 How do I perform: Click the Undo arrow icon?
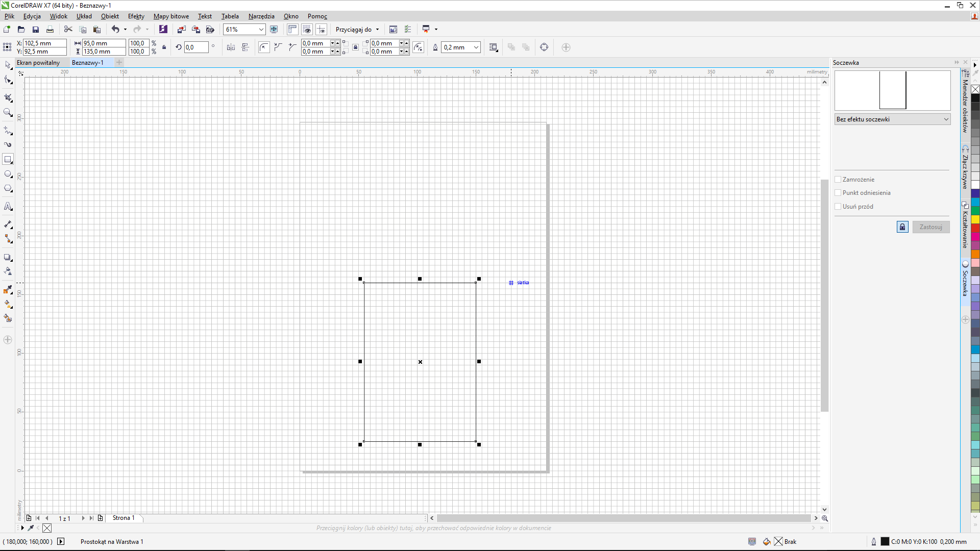(115, 30)
